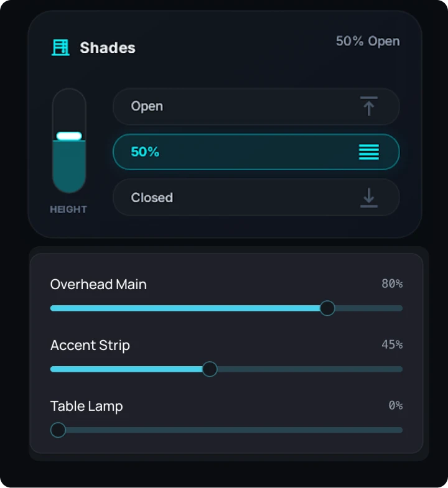Click the Overhead Main 80% value
The image size is (448, 488).
tap(392, 283)
